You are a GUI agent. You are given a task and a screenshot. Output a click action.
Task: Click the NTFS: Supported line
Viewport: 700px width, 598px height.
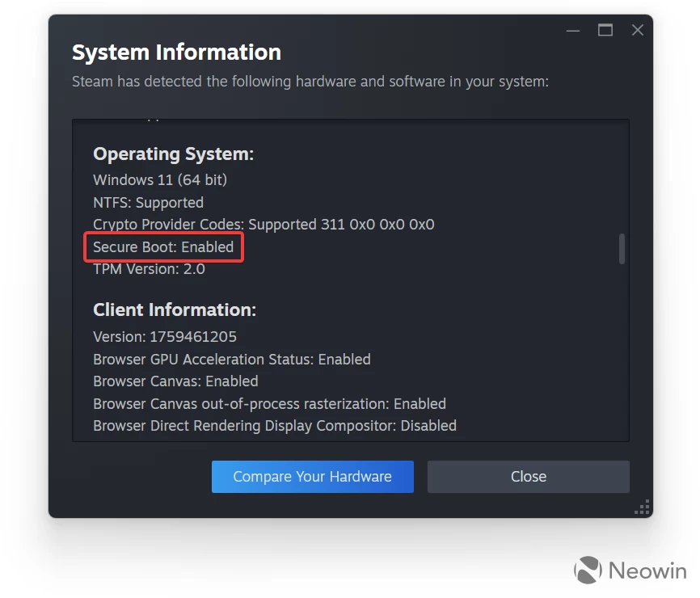pyautogui.click(x=148, y=202)
